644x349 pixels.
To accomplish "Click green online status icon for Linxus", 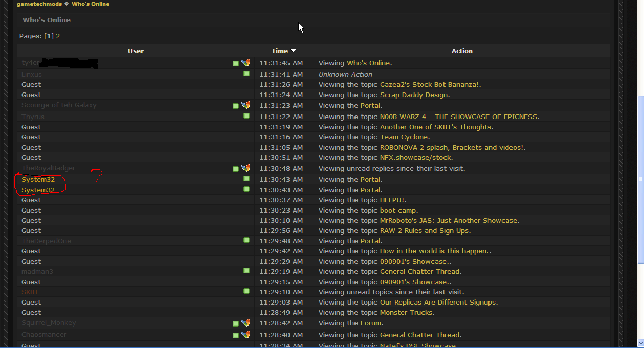I will [247, 74].
